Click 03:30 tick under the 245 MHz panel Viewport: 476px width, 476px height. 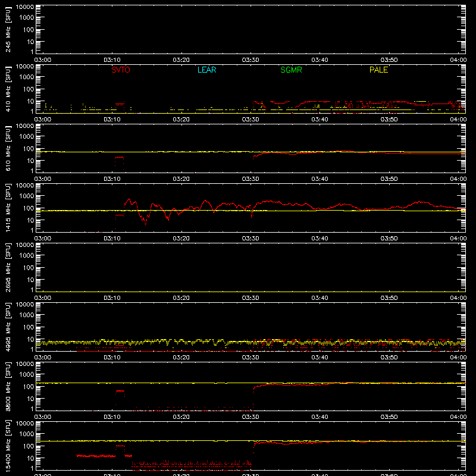[250, 60]
